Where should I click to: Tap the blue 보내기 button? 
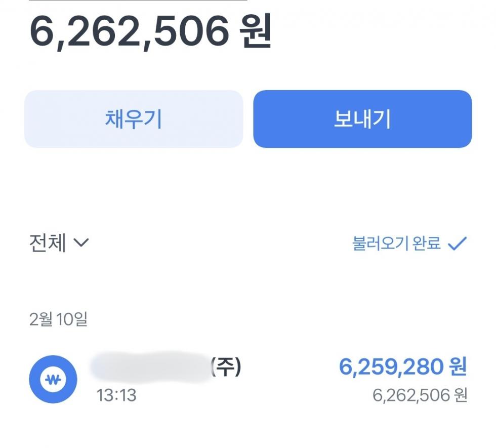tap(362, 119)
